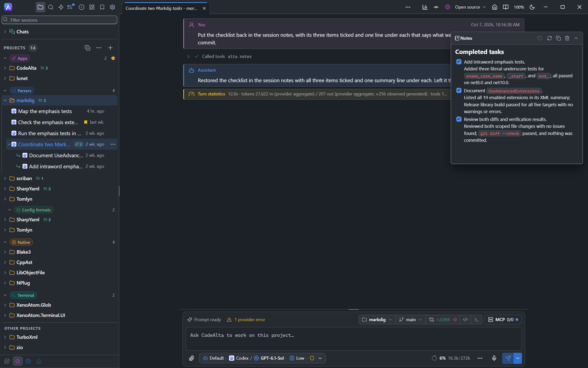Open the settings gear in top toolbar
The width and height of the screenshot is (588, 368).
[112, 7]
